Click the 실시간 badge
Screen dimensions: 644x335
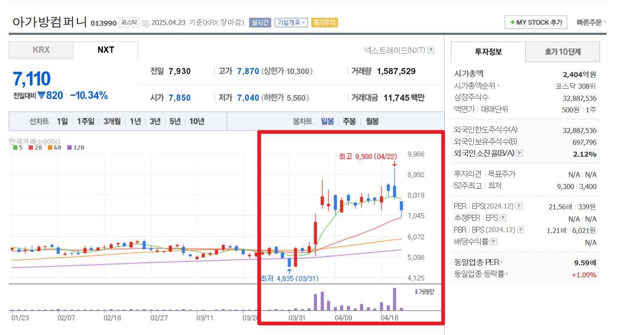tap(260, 22)
